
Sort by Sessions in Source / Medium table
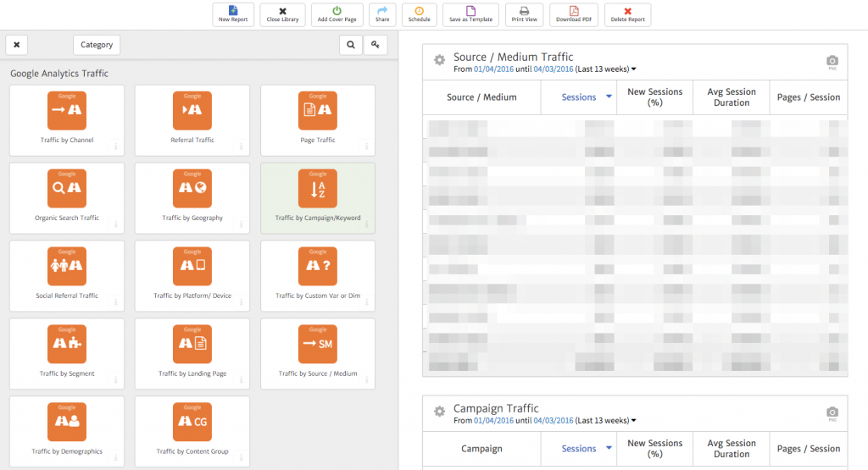pyautogui.click(x=579, y=97)
